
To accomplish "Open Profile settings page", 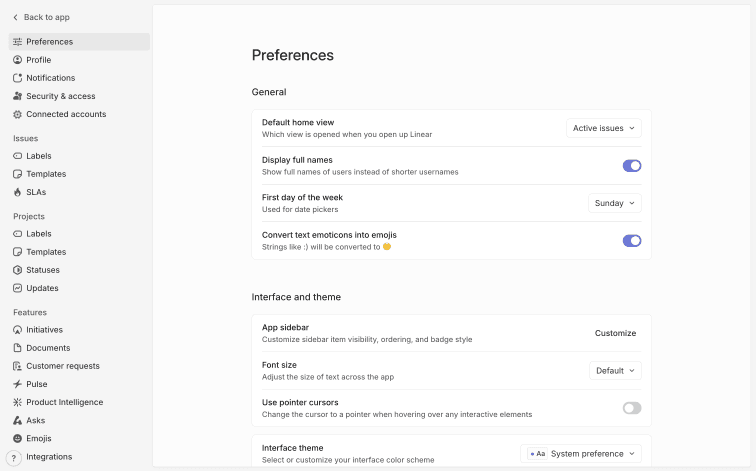I will pyautogui.click(x=39, y=60).
